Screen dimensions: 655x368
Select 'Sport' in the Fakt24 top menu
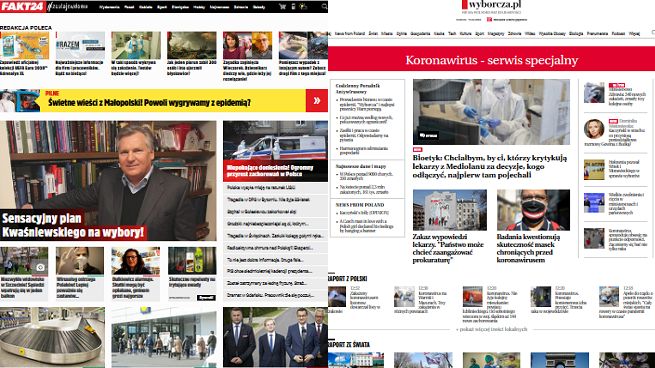coord(162,7)
